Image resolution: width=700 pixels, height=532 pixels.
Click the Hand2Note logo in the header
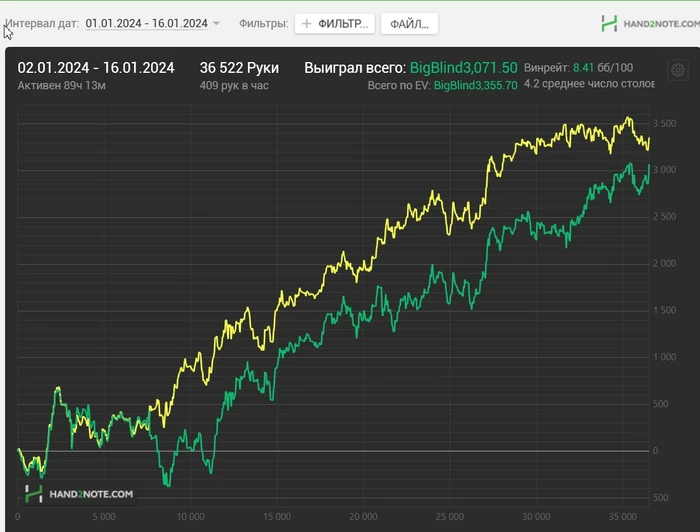[x=650, y=24]
